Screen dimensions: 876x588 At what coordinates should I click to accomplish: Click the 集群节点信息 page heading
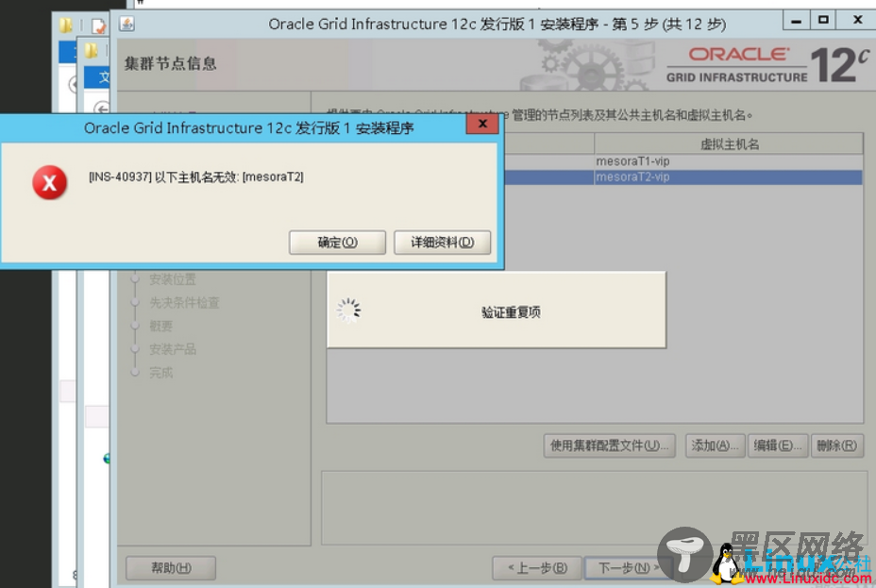click(171, 63)
